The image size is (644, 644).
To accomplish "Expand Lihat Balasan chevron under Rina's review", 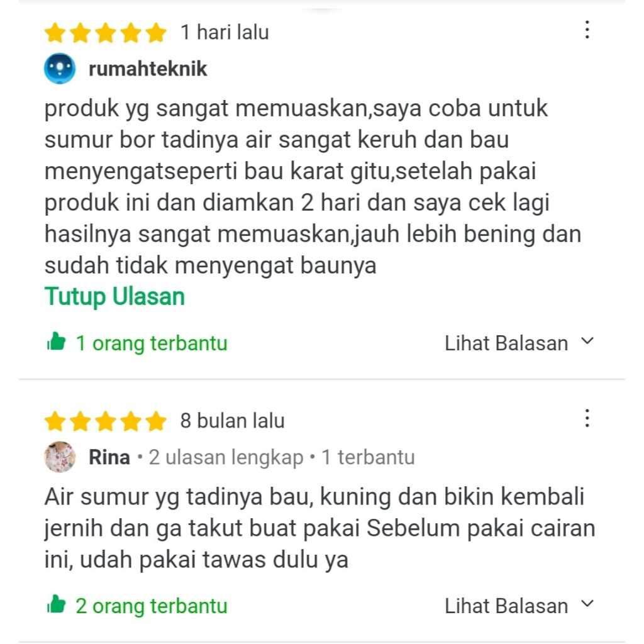I will click(x=587, y=604).
